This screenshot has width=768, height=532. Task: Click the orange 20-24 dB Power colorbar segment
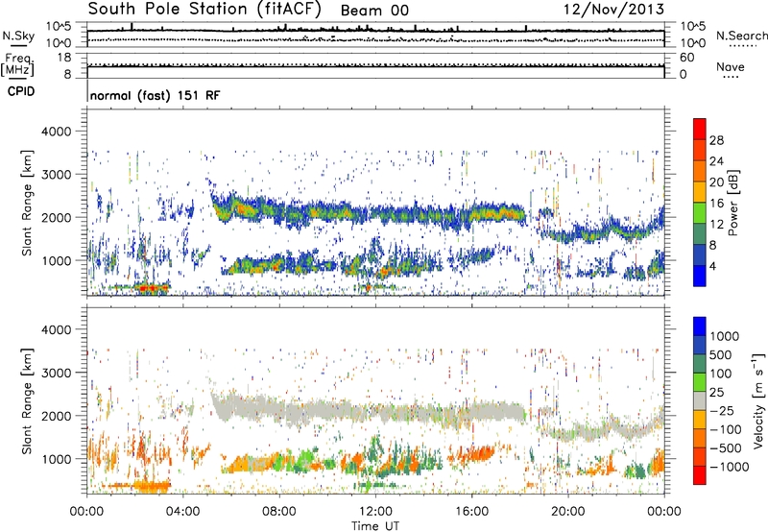(700, 171)
